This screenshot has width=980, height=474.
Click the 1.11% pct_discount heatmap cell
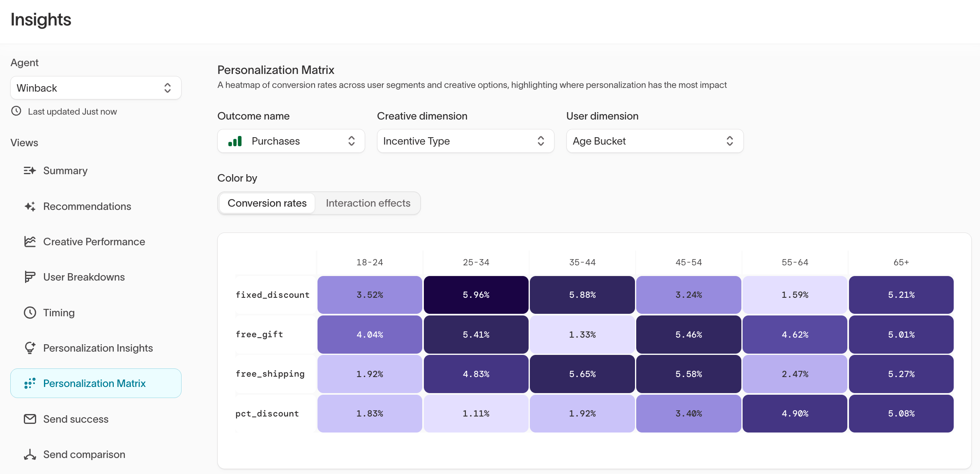476,414
